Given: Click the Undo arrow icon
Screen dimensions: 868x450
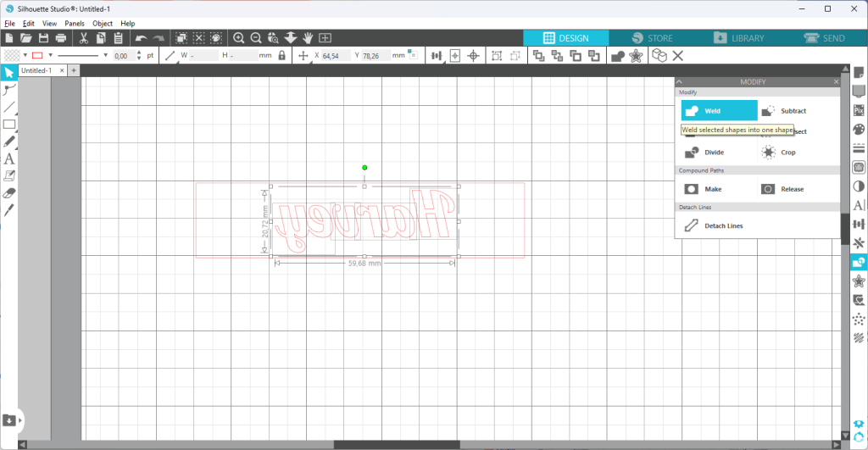Looking at the screenshot, I should tap(142, 37).
